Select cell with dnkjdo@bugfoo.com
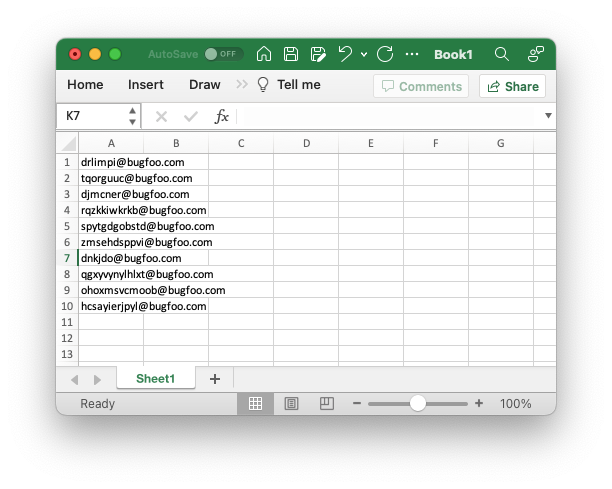The height and width of the screenshot is (489, 612). click(x=111, y=258)
